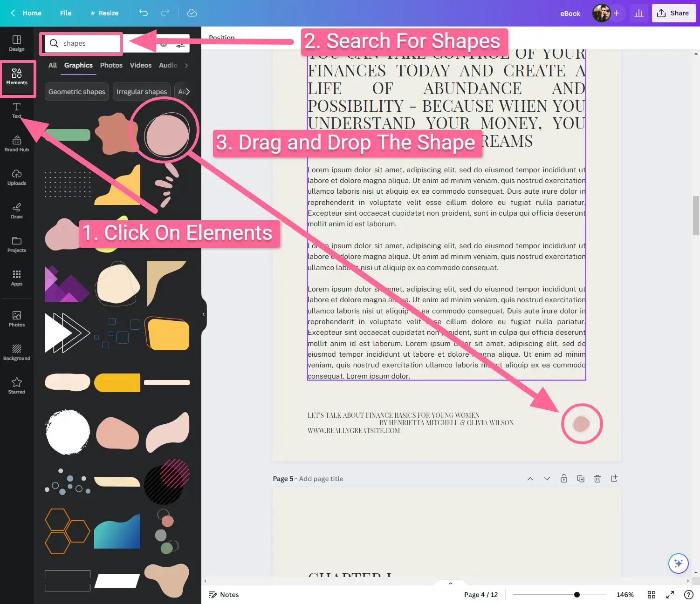
Task: Move page 5 down
Action: 547,478
